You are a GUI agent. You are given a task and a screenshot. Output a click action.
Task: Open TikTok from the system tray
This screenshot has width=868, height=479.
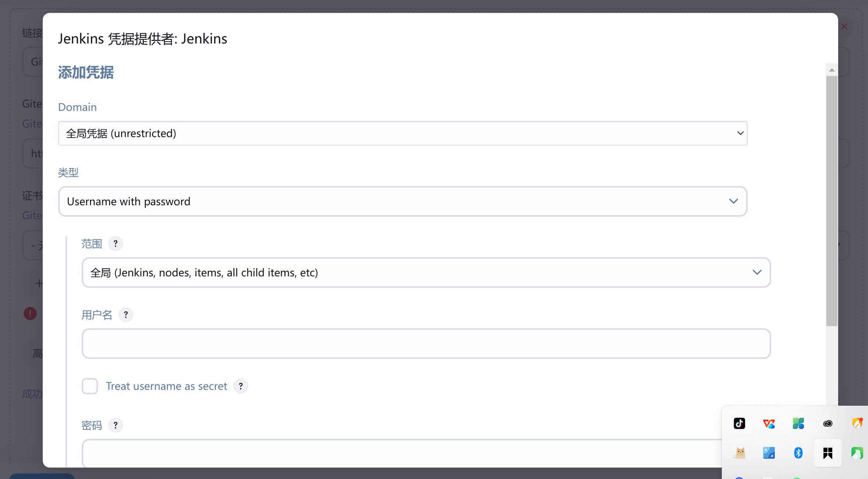pyautogui.click(x=739, y=423)
